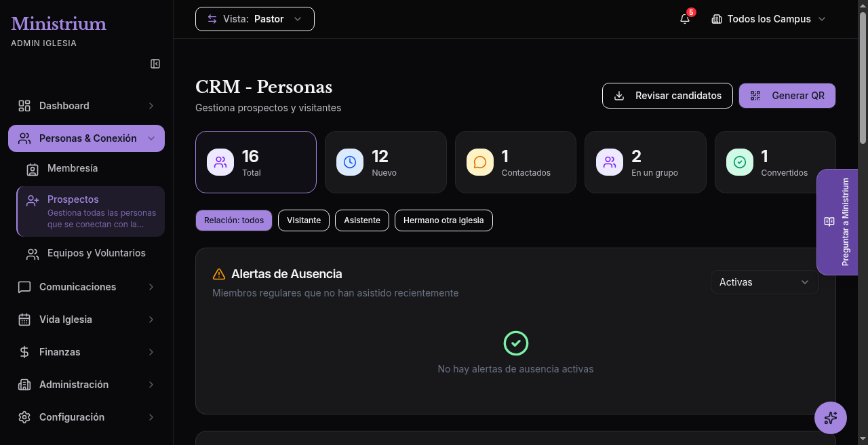Click the Convertidos checkmark icon
The width and height of the screenshot is (868, 445).
pos(740,162)
